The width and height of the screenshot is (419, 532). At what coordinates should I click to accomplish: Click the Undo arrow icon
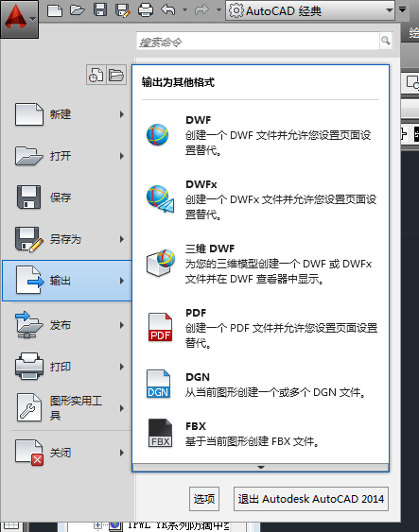pos(168,9)
